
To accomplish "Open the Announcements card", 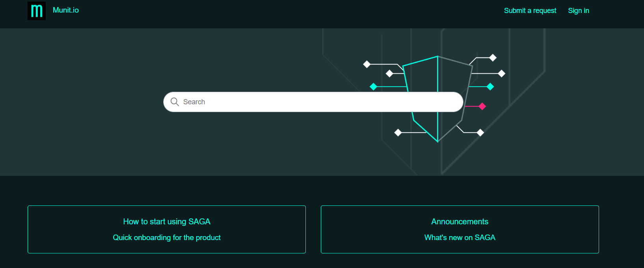I will pos(460,229).
